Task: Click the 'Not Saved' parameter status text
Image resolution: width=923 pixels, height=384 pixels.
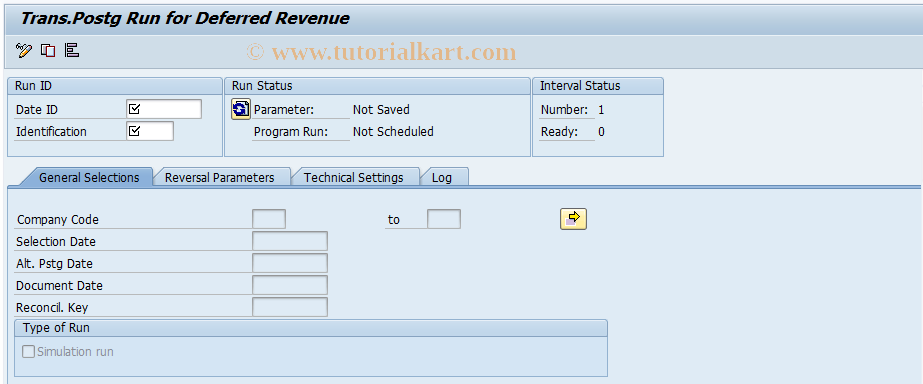Action: click(381, 110)
